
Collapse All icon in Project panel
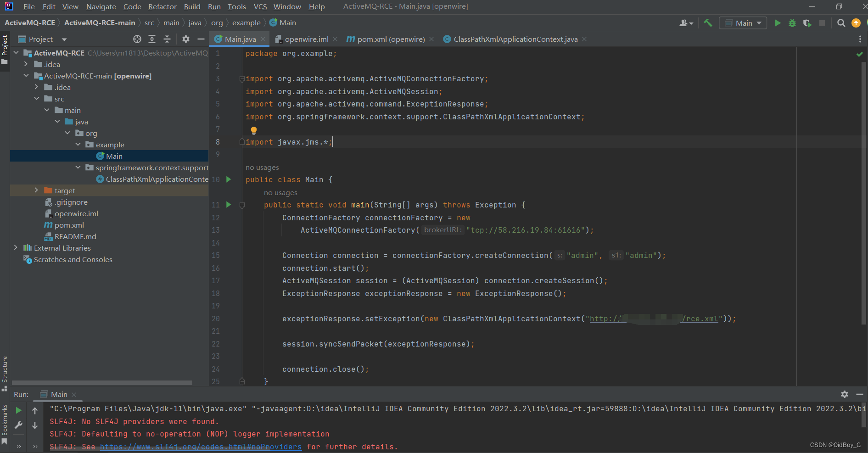click(x=167, y=39)
